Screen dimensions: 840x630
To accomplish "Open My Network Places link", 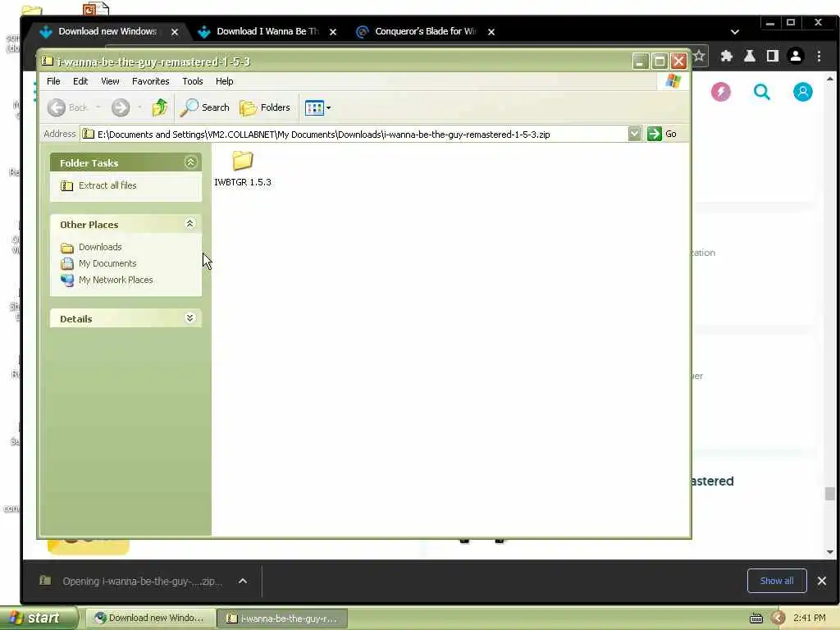I will coord(116,280).
